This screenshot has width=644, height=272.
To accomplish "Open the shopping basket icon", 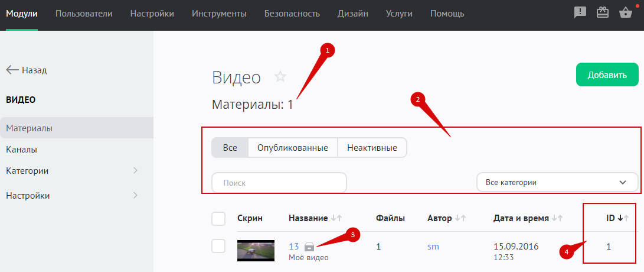I will [626, 13].
